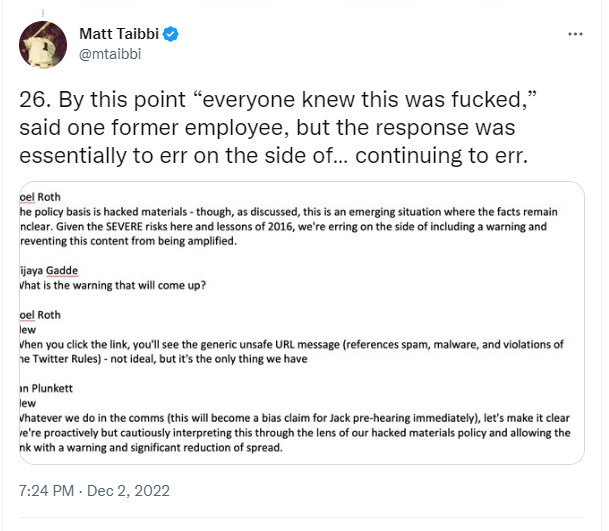
Task: Open the embedded chat screenshot image
Action: point(302,323)
